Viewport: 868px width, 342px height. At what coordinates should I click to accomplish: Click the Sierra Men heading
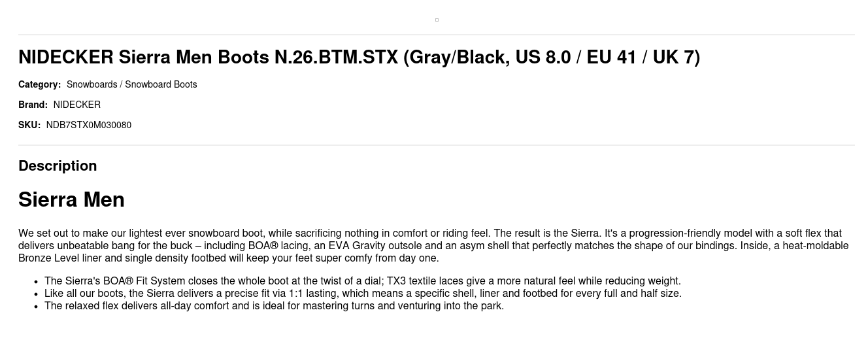point(71,199)
